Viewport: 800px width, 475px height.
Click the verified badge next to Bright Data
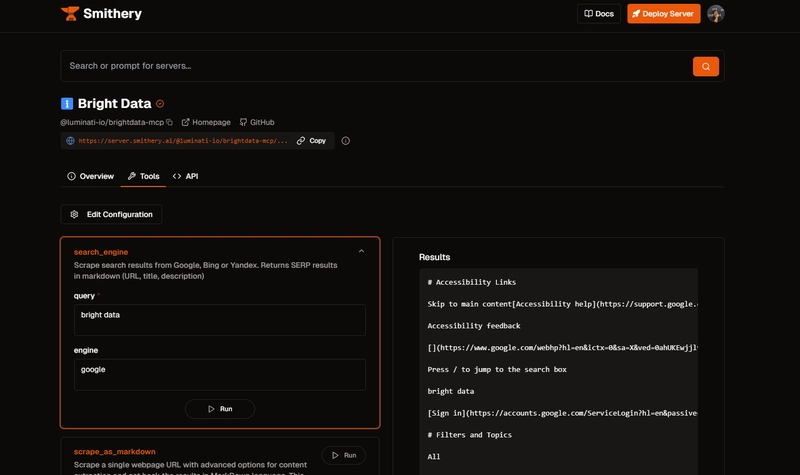(160, 104)
